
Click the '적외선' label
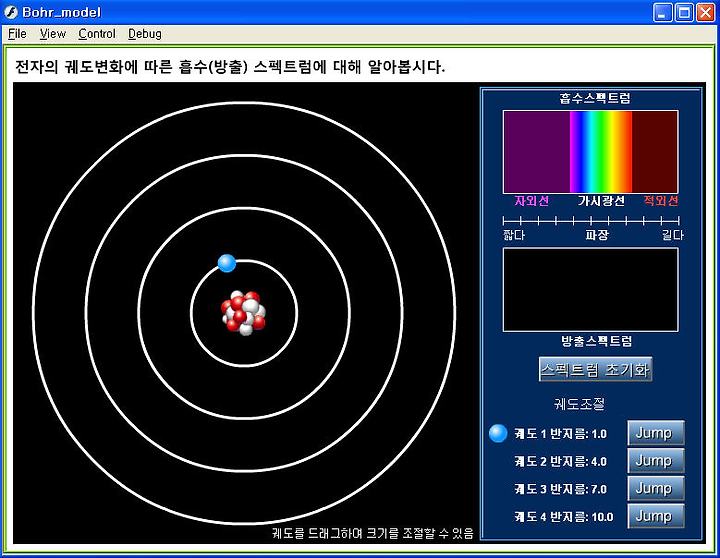point(661,201)
